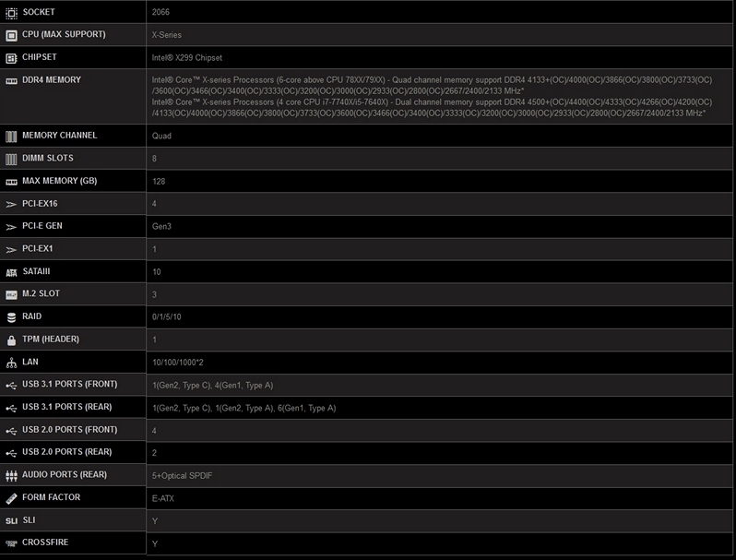Select the USB 3.1 front ports value
Image resolution: width=736 pixels, height=560 pixels.
tap(213, 386)
